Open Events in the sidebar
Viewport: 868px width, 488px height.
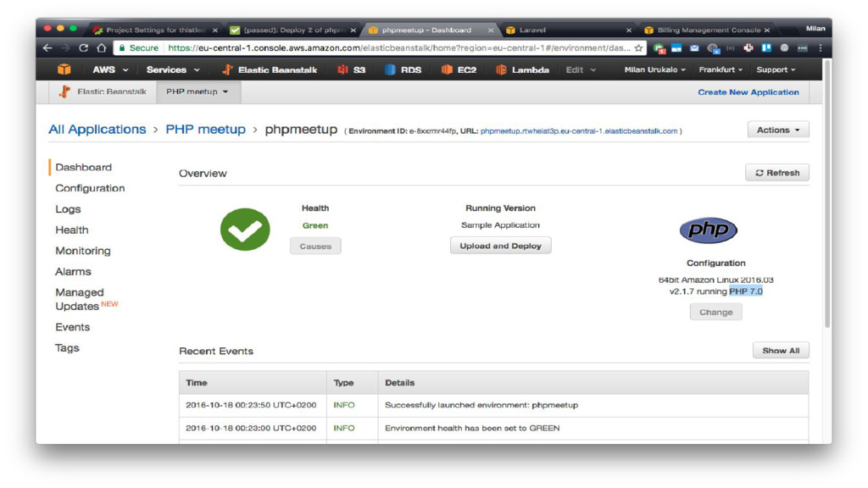pyautogui.click(x=73, y=327)
